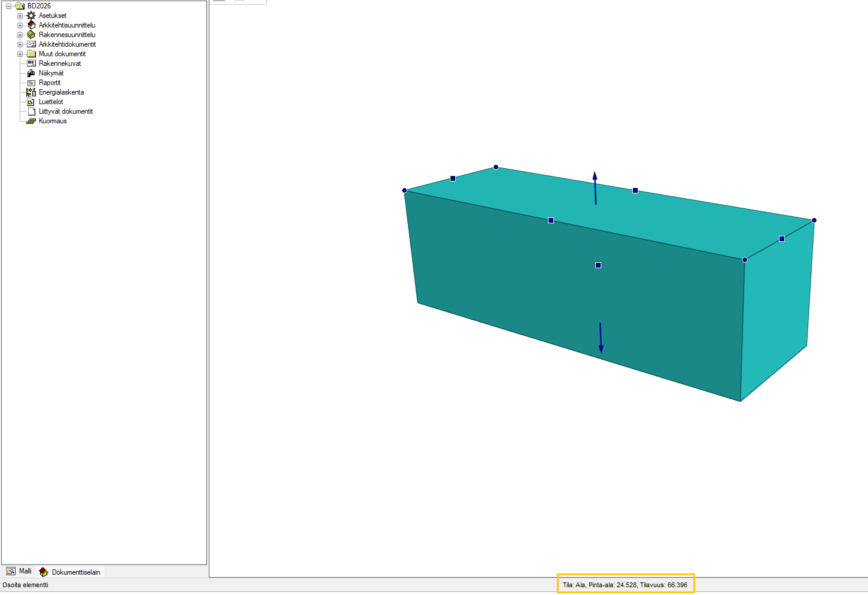Expand the Arkkitehtisuunnittelu node
Image resolution: width=868 pixels, height=595 pixels.
[x=20, y=25]
